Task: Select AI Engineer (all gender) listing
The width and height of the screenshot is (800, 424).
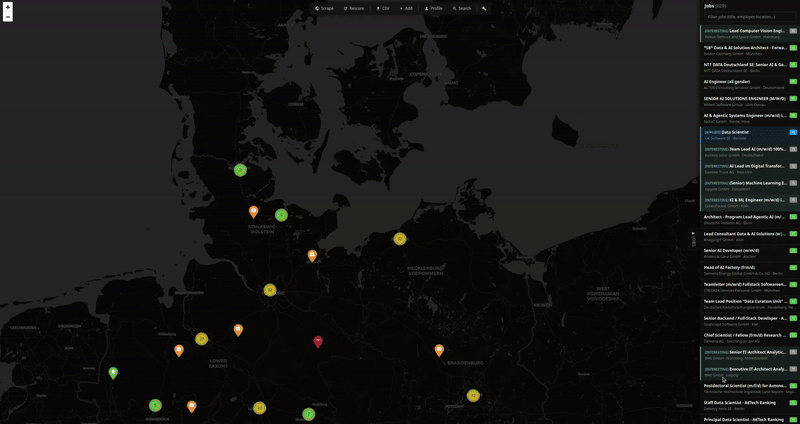Action: [x=749, y=84]
